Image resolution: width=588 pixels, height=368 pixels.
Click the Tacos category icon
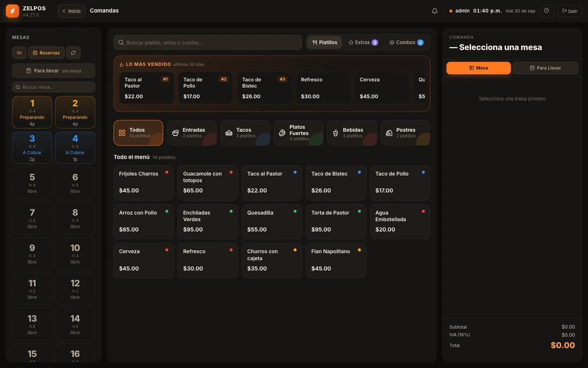[229, 133]
